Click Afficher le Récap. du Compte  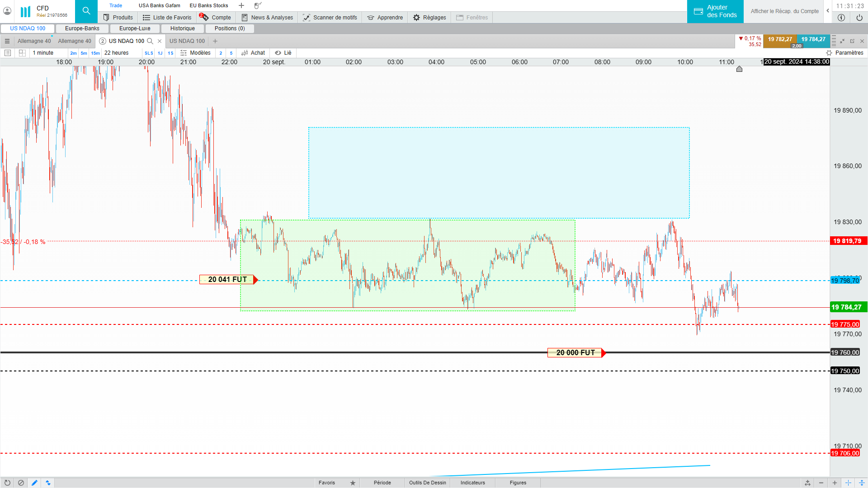pos(784,11)
